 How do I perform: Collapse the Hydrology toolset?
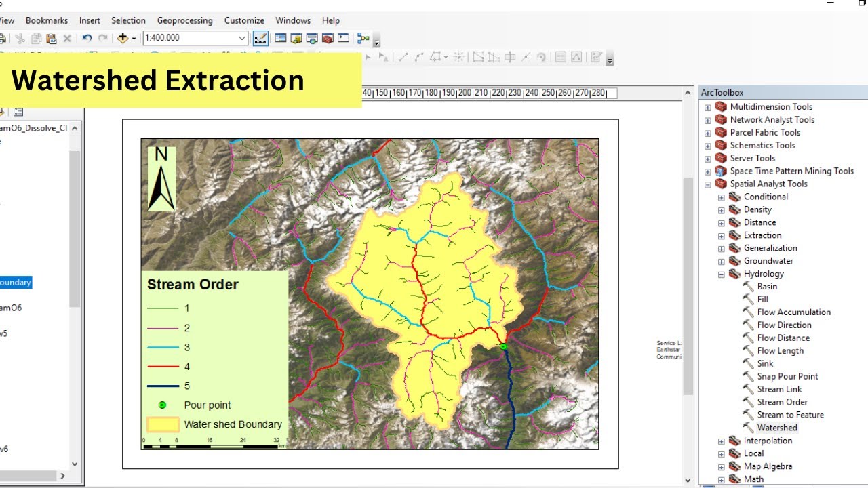(721, 274)
